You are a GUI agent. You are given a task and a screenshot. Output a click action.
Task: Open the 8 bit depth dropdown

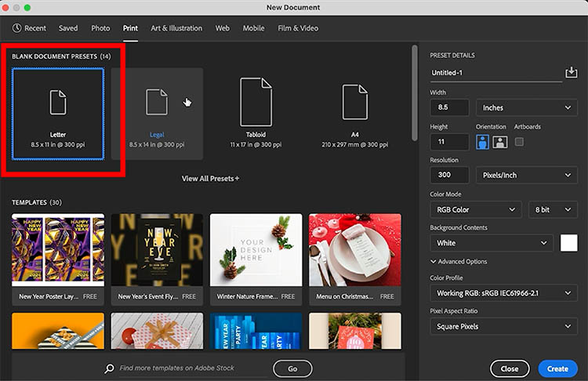click(554, 209)
